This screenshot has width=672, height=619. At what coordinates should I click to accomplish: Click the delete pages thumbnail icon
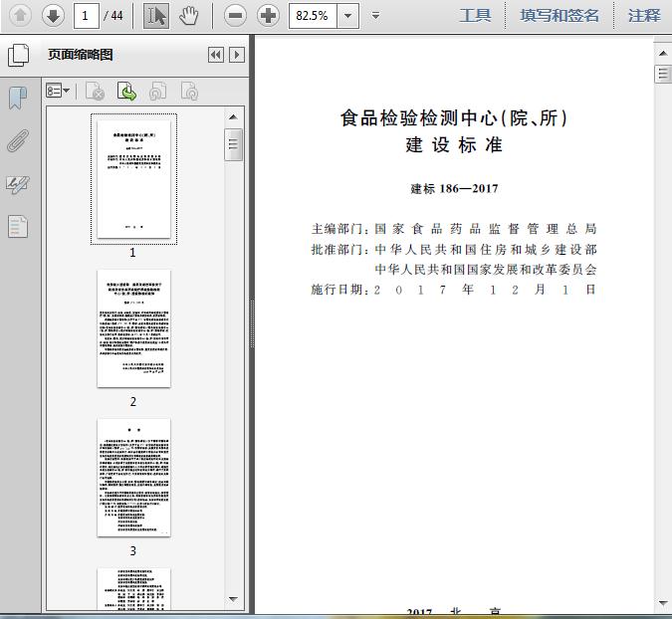point(96,91)
